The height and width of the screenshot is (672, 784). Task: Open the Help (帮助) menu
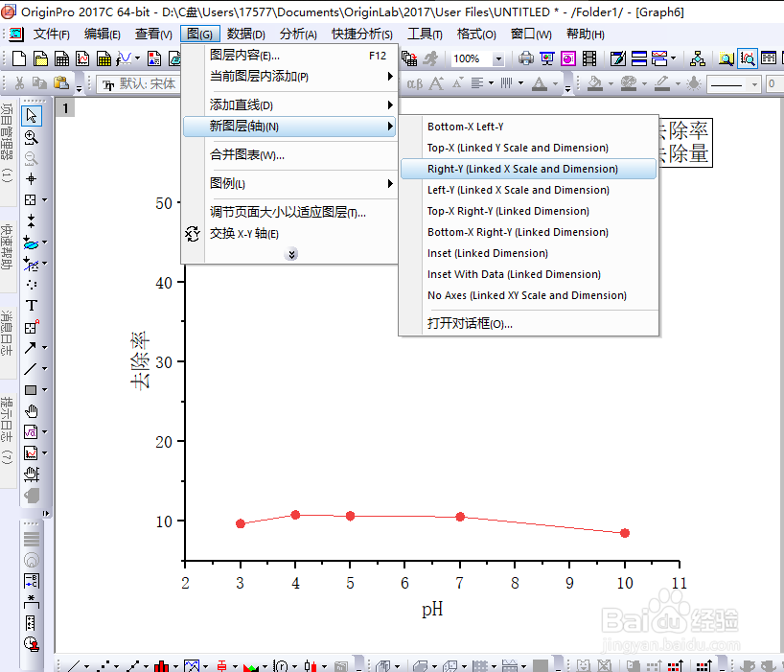(585, 34)
